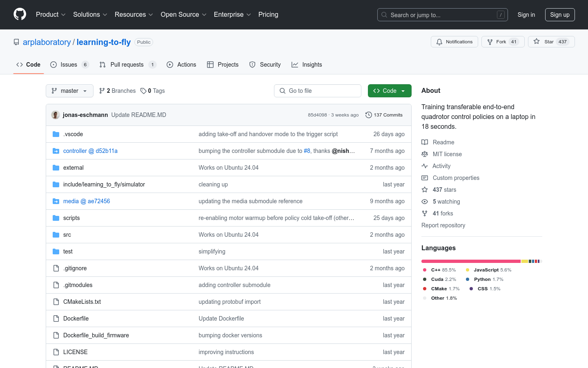Open the master branch selector
Image resolution: width=588 pixels, height=368 pixels.
point(69,91)
